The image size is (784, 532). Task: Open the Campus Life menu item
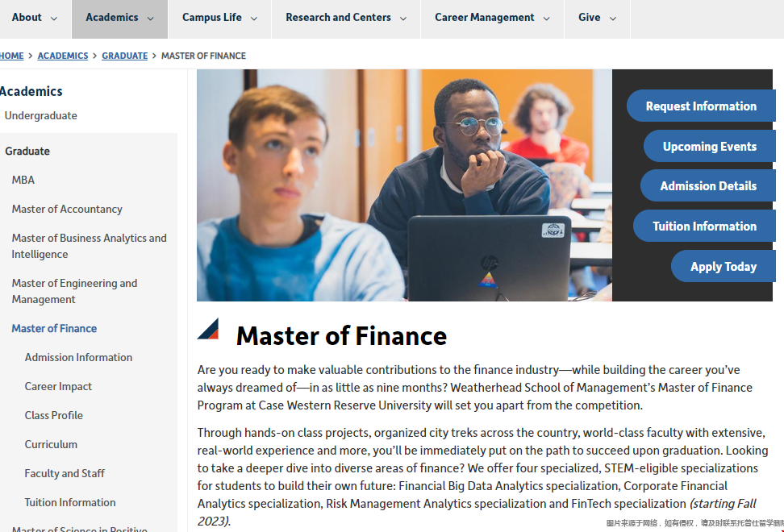click(212, 18)
